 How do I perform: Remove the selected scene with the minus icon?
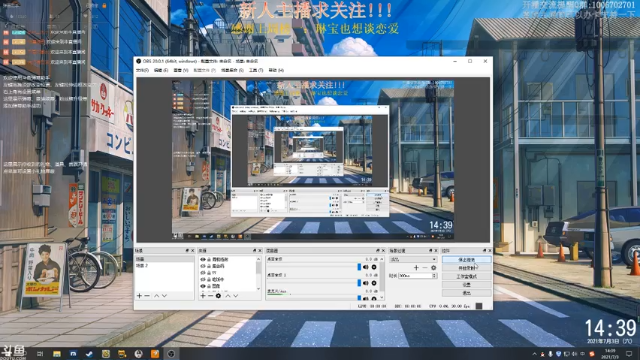pos(147,296)
